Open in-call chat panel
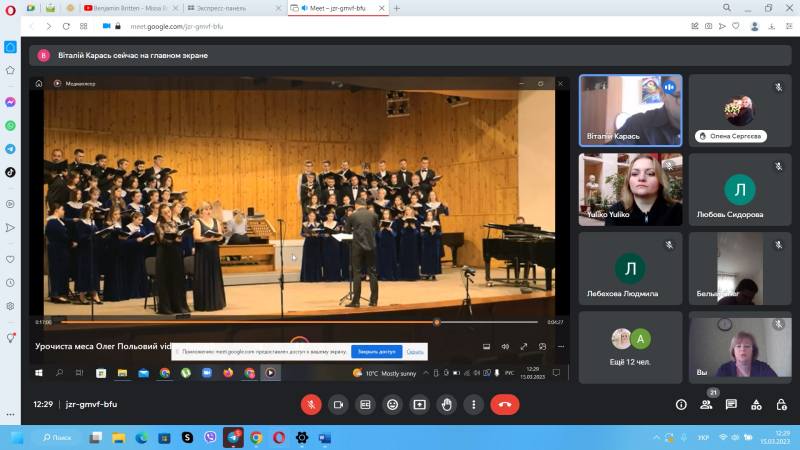This screenshot has height=450, width=800. (731, 405)
